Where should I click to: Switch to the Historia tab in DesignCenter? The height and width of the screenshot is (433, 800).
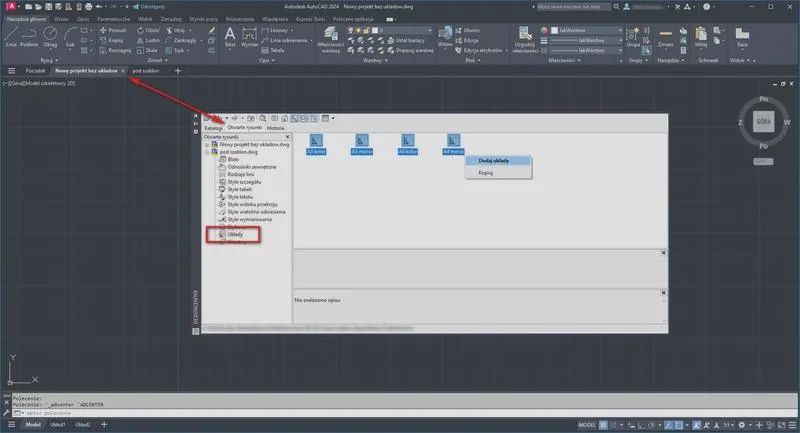tap(276, 128)
